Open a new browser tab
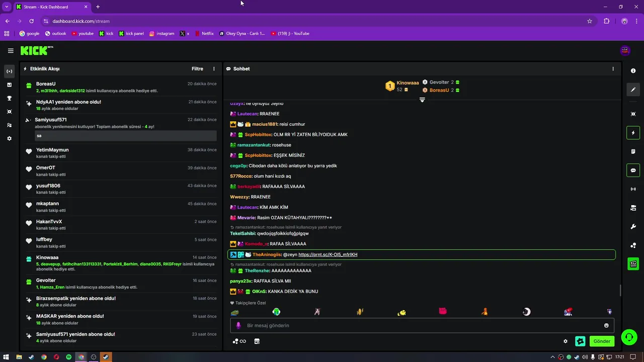This screenshot has width=644, height=362. point(98,7)
